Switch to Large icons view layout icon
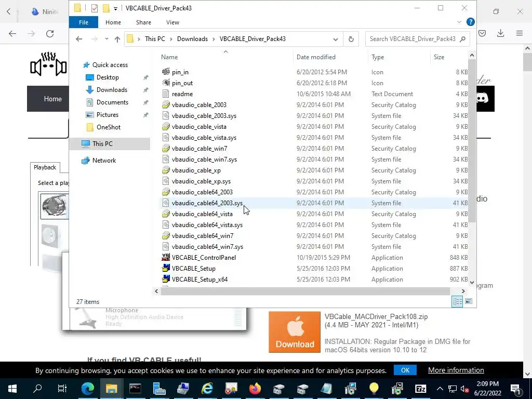Image resolution: width=532 pixels, height=399 pixels. 469,301
